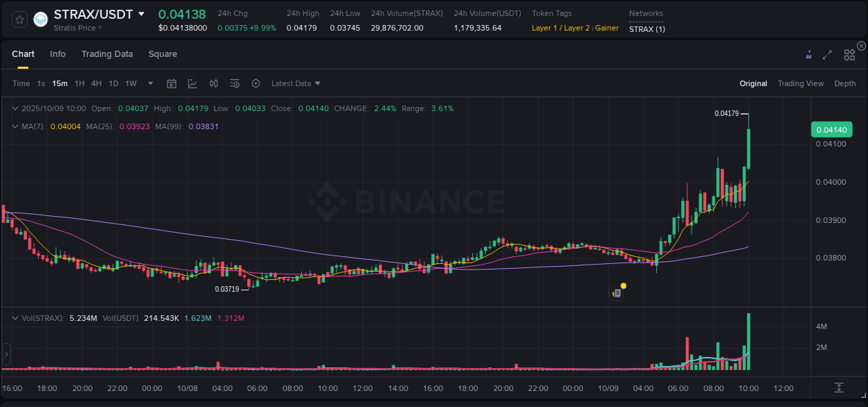Click the line chart style icon
This screenshot has width=868, height=407.
click(193, 83)
